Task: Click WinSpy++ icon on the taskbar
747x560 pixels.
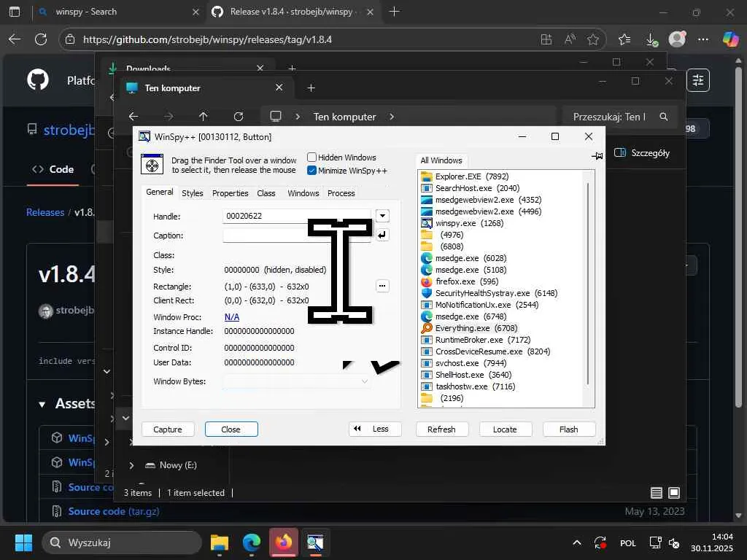Action: [315, 542]
